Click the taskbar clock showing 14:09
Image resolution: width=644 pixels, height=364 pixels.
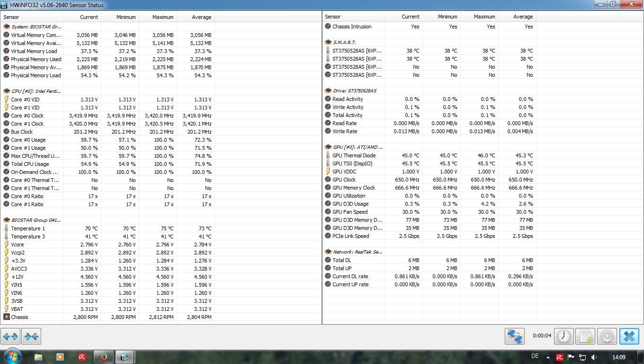point(619,357)
